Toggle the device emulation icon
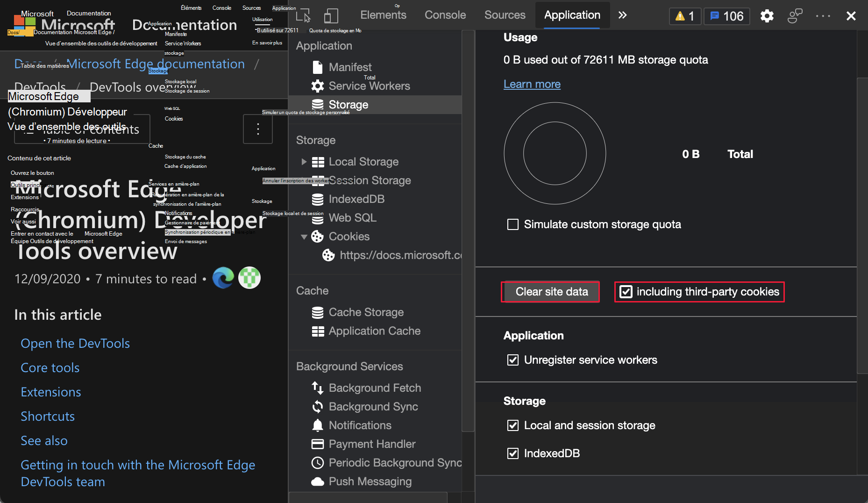The width and height of the screenshot is (868, 503). [331, 15]
